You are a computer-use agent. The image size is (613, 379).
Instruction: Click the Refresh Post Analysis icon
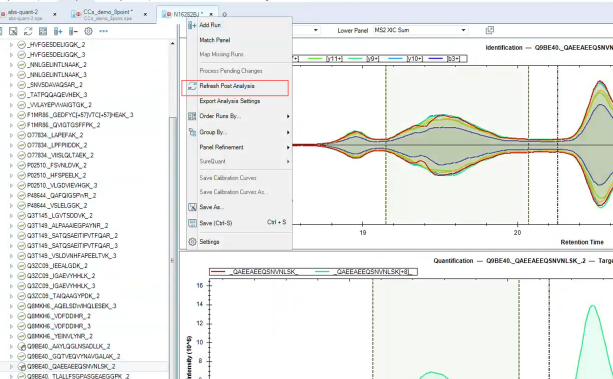click(192, 86)
